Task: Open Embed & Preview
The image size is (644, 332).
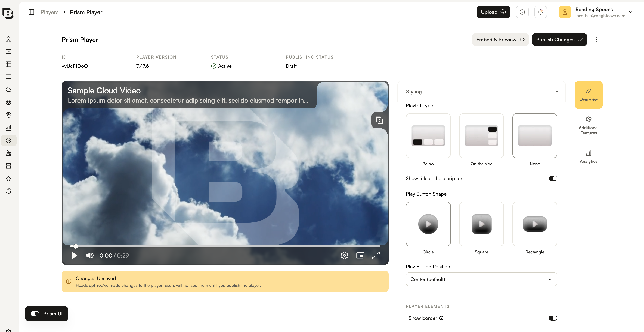Action: [500, 40]
